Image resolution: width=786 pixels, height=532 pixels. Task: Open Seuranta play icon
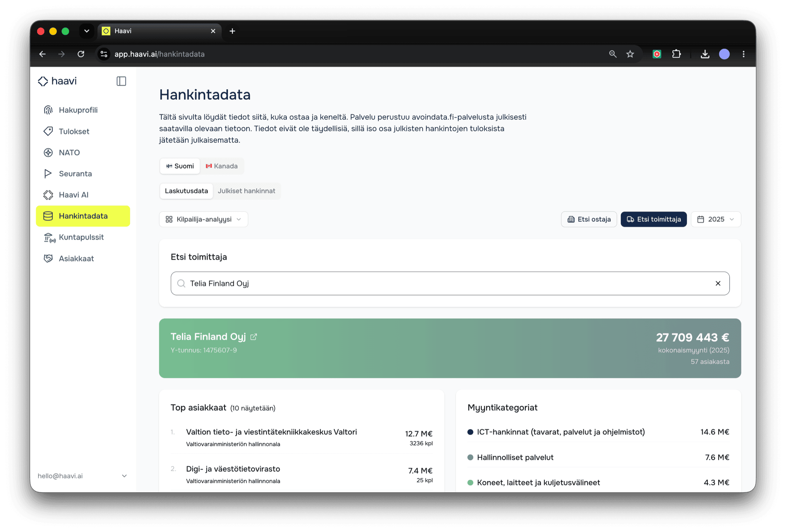tap(48, 174)
